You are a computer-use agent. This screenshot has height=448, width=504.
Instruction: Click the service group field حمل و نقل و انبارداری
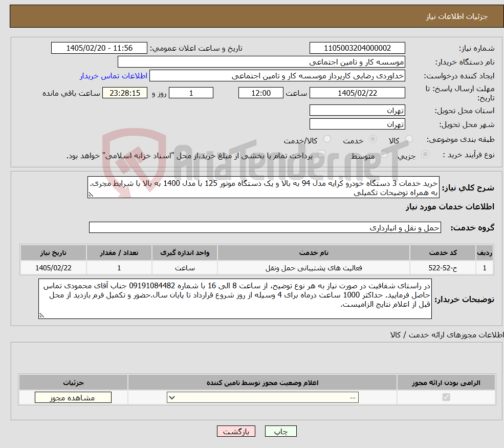[265, 227]
